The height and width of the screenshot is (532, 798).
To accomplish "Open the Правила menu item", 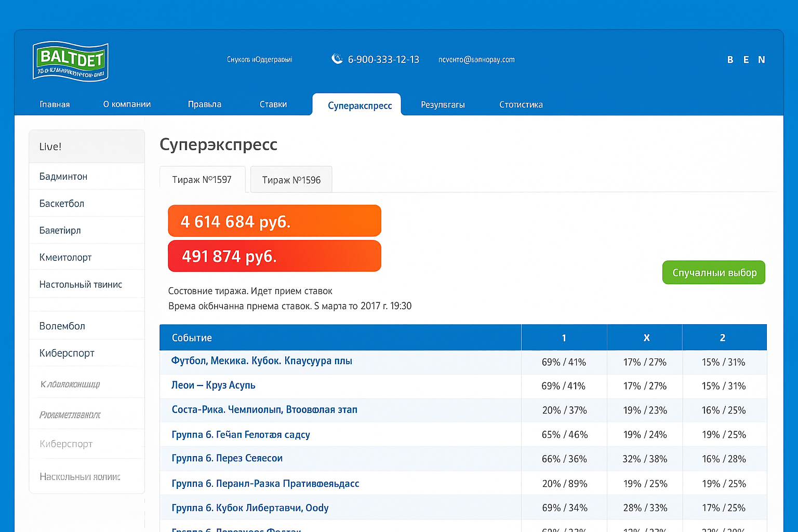I will click(204, 104).
